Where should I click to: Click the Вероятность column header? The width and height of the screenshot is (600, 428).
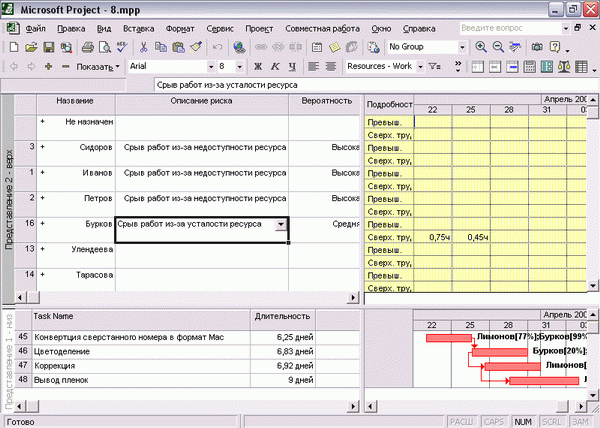(x=325, y=105)
